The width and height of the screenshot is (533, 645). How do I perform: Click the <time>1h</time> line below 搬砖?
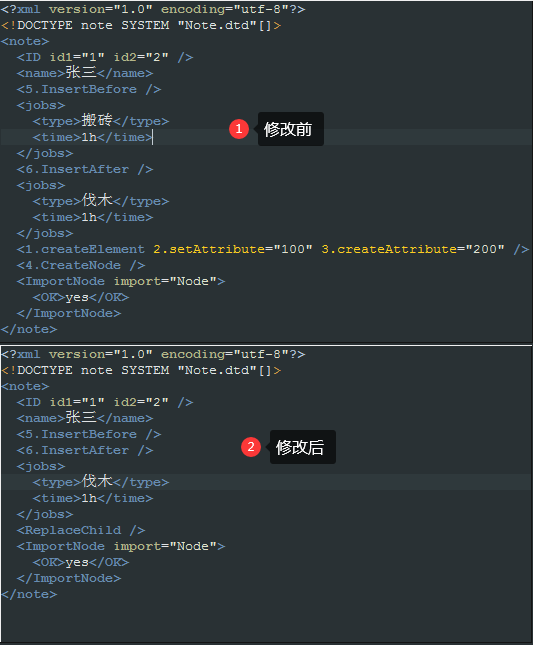[x=93, y=137]
